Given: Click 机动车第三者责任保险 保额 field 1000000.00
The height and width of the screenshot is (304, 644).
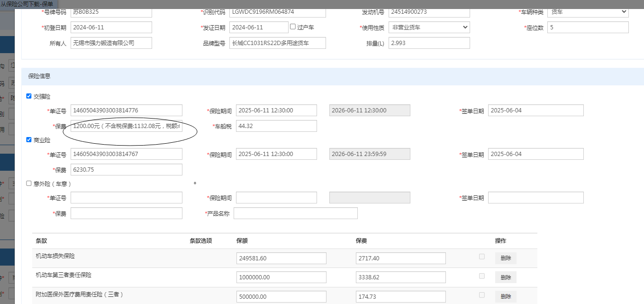Looking at the screenshot, I should 281,277.
